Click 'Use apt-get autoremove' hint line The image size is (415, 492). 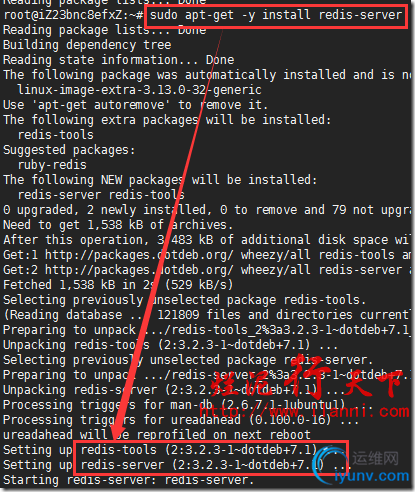click(135, 105)
